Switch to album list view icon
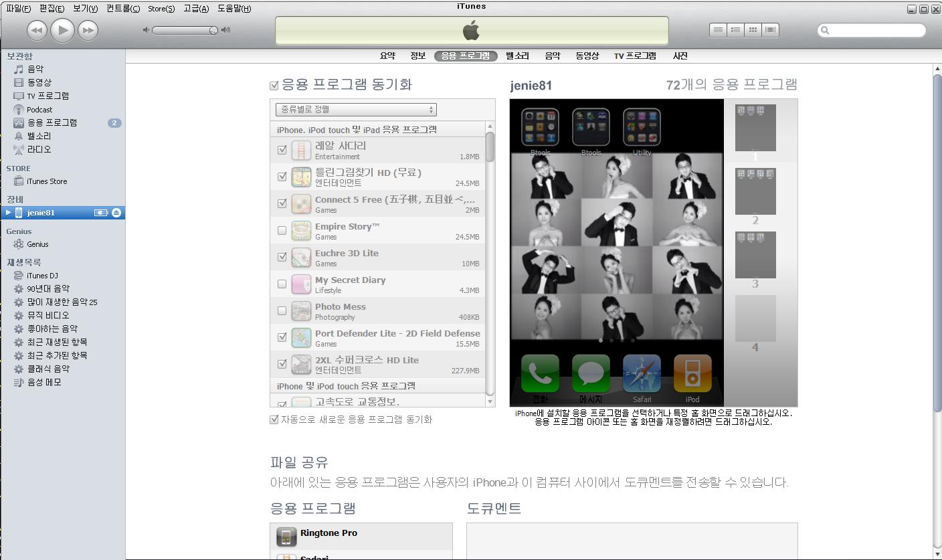942x560 pixels. 735,30
